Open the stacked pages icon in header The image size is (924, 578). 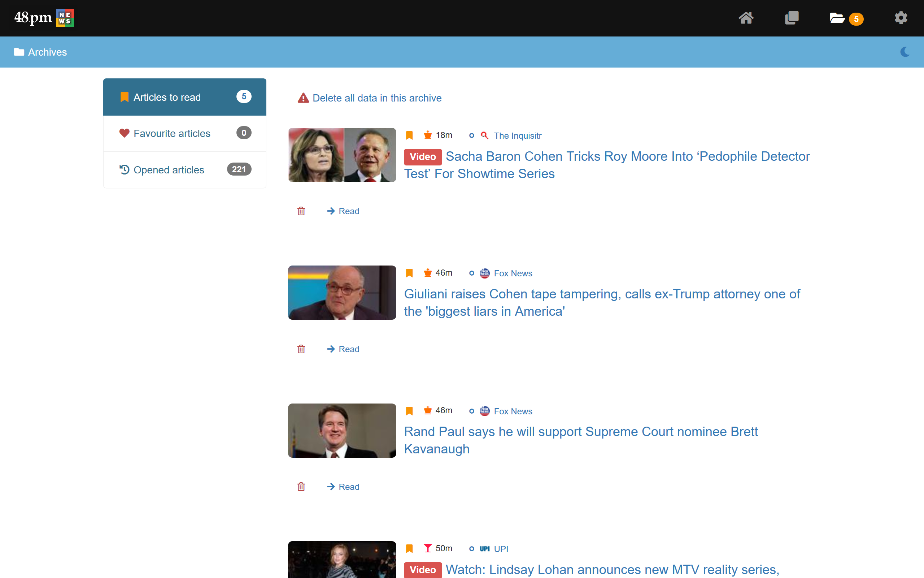pos(792,18)
